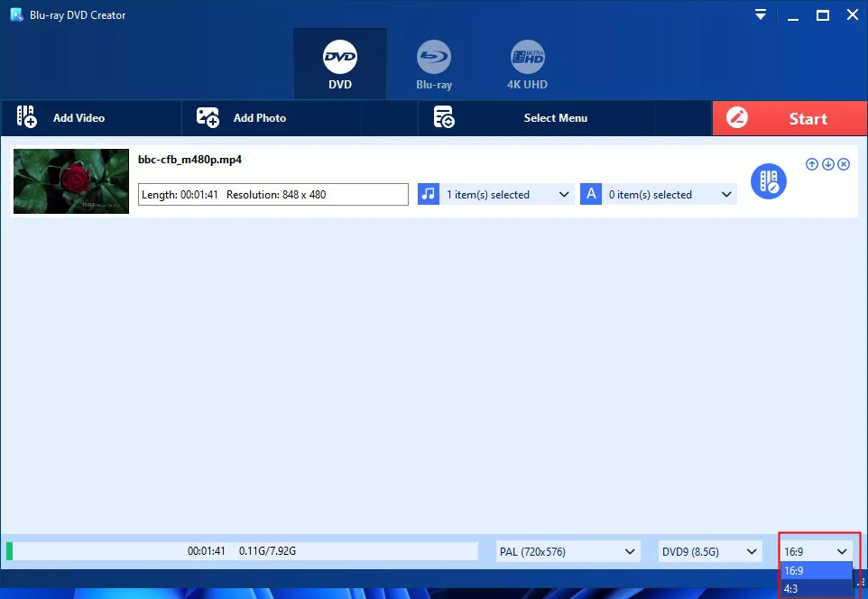Click the subtitle 'A' icon
The width and height of the screenshot is (868, 599).
coord(591,194)
